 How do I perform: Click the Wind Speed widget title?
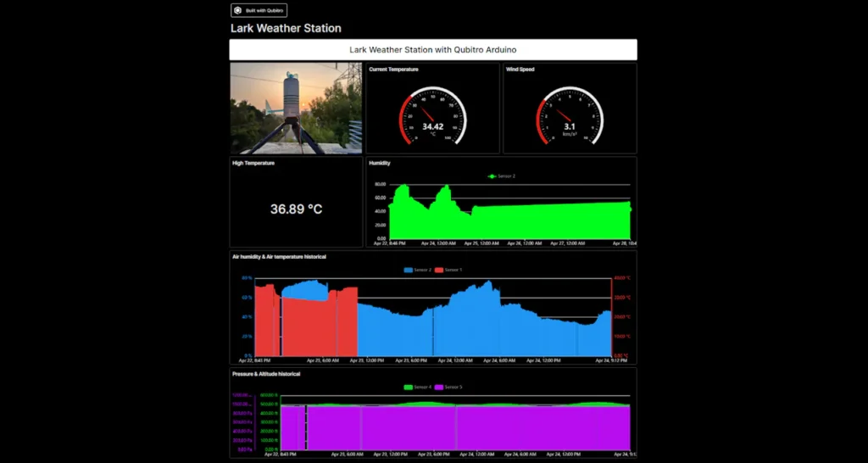pyautogui.click(x=520, y=70)
